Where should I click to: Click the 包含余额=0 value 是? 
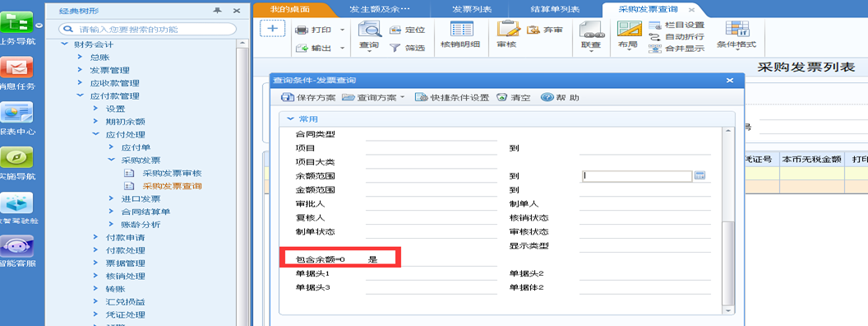[372, 259]
